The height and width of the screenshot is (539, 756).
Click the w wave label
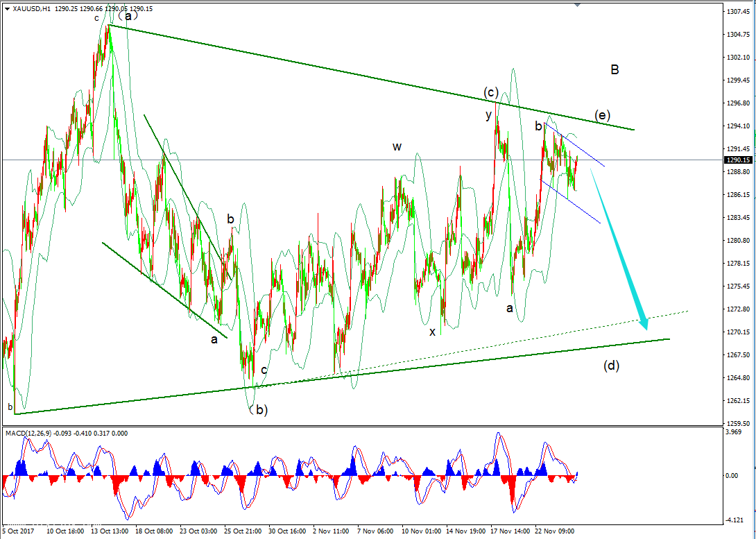pyautogui.click(x=397, y=146)
